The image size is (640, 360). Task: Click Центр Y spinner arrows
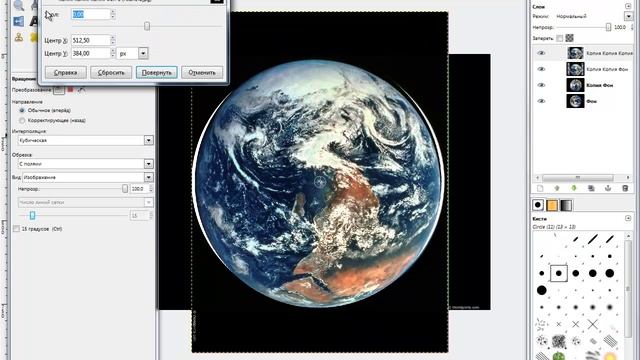pyautogui.click(x=113, y=53)
